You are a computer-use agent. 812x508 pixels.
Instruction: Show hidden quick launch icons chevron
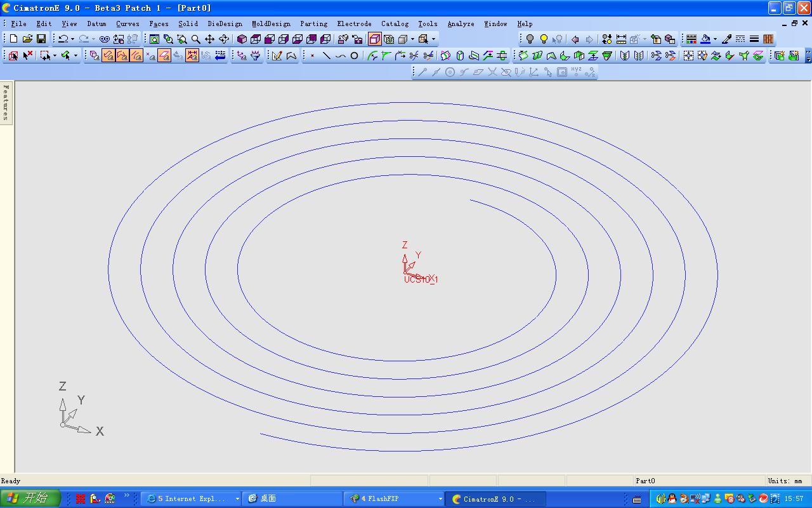(x=127, y=495)
